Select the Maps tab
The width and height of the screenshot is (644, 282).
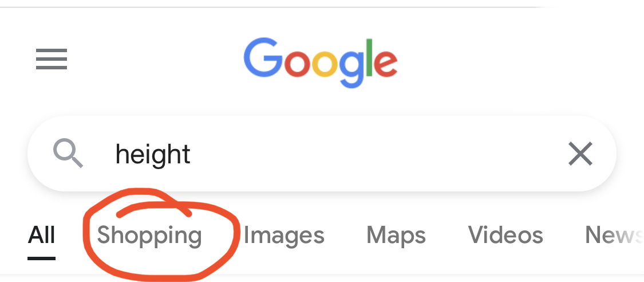tap(396, 235)
